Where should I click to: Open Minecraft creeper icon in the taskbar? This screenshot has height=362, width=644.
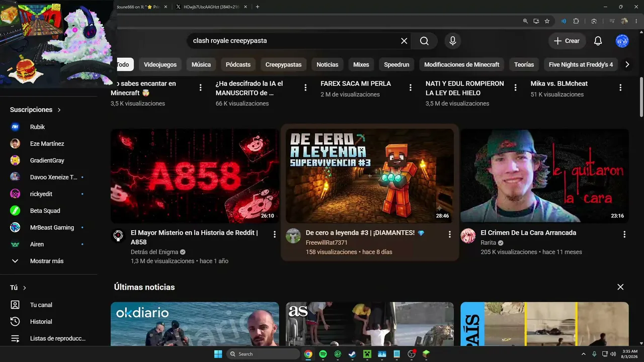[367, 354]
